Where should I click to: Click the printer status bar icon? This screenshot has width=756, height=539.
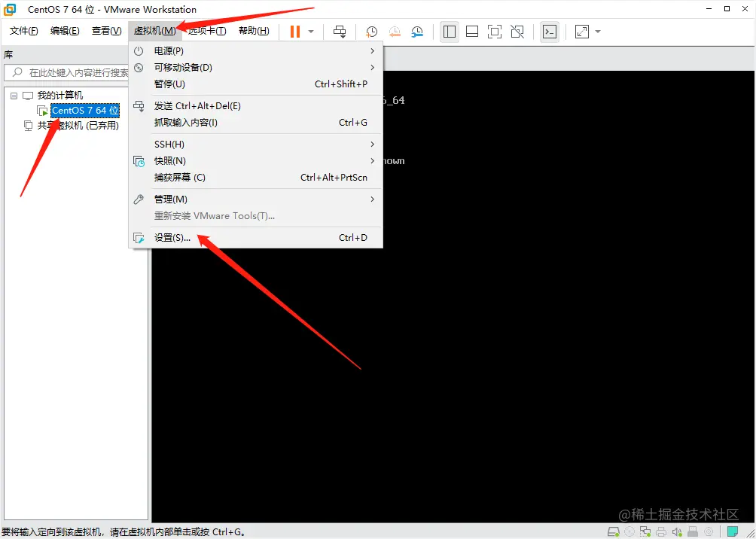[x=661, y=531]
